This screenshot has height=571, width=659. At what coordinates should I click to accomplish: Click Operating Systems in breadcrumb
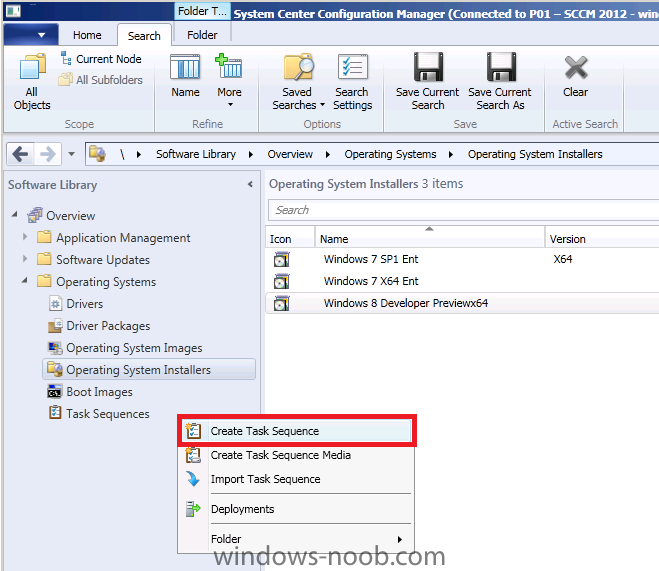[x=390, y=154]
